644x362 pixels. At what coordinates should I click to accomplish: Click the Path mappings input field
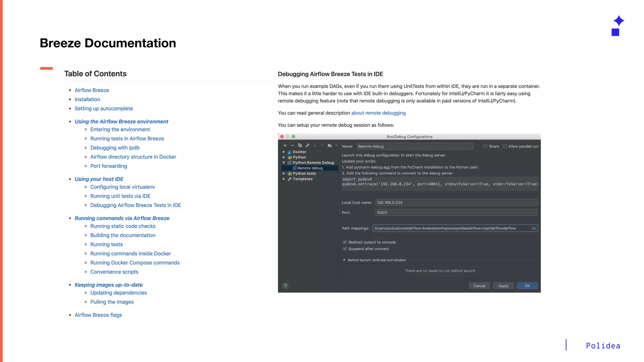click(455, 228)
